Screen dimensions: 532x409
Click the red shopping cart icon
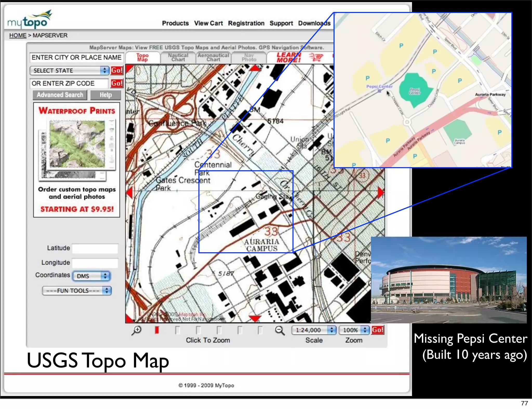316,57
